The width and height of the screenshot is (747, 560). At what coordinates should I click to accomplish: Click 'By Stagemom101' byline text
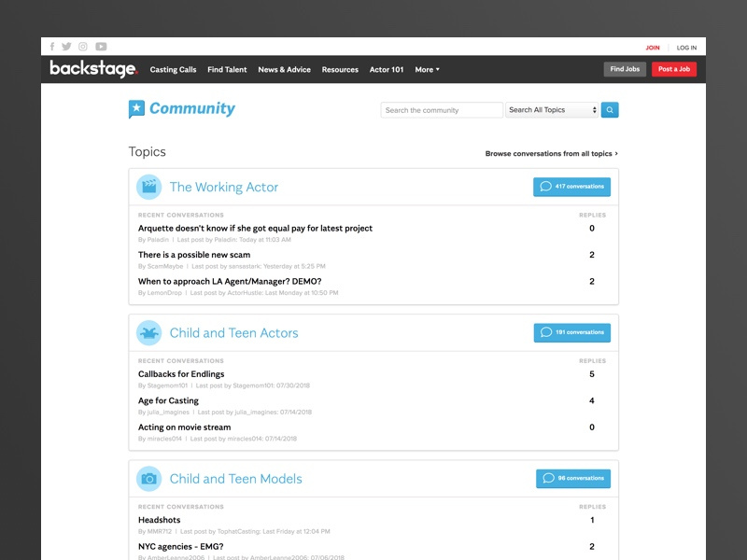162,385
